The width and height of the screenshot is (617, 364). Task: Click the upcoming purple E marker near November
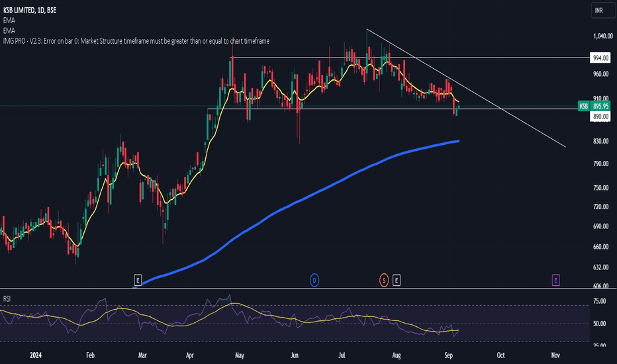point(555,280)
